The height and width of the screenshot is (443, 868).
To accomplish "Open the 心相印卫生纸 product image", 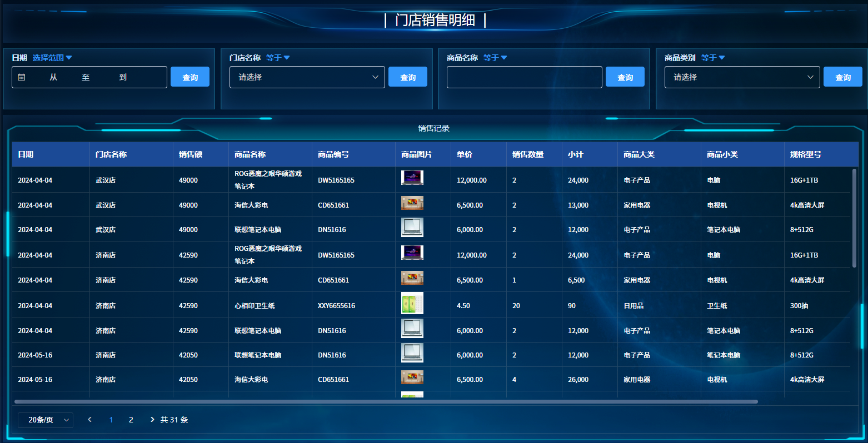I will tap(412, 303).
